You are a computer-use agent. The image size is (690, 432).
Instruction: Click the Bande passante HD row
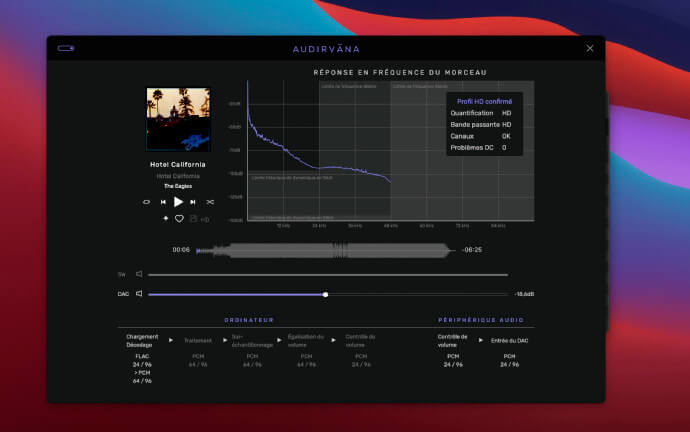pyautogui.click(x=481, y=124)
